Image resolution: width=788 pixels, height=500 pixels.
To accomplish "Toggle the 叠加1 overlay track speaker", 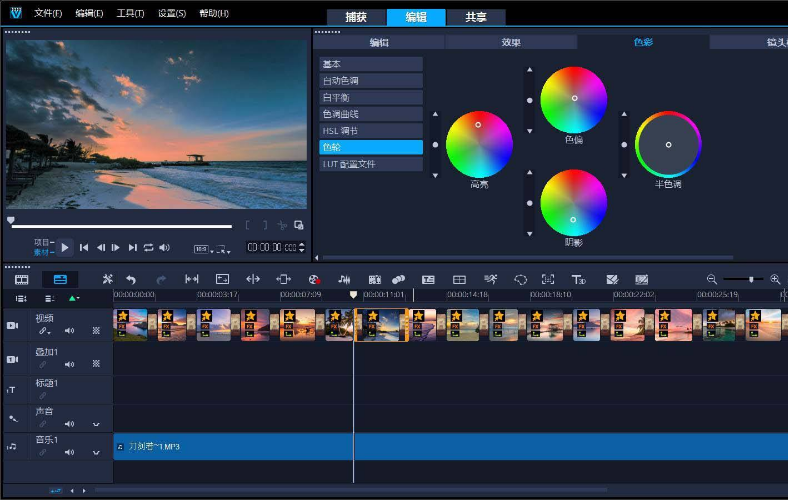I will (x=70, y=365).
